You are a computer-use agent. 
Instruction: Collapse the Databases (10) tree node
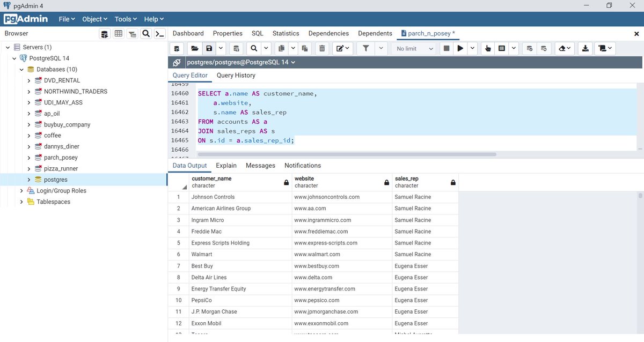pos(21,69)
